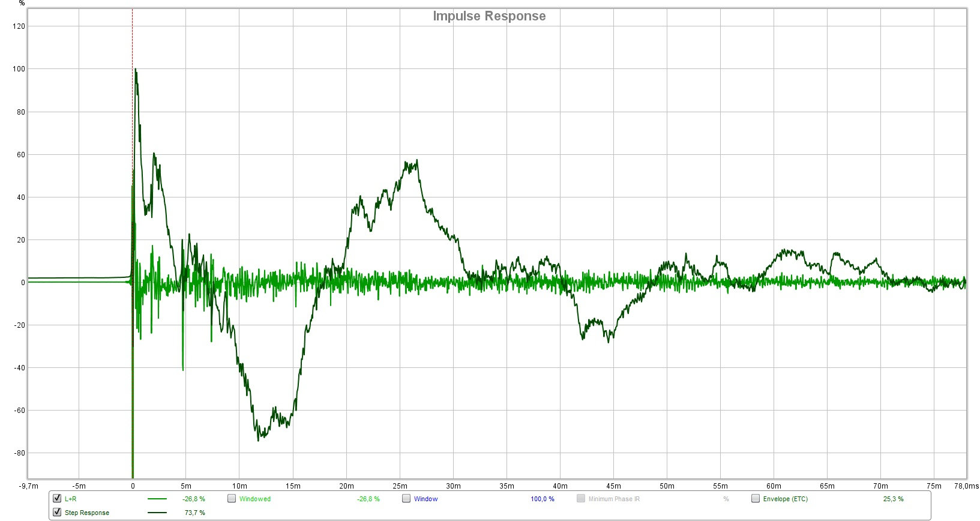Click the 25m time axis label

click(400, 486)
